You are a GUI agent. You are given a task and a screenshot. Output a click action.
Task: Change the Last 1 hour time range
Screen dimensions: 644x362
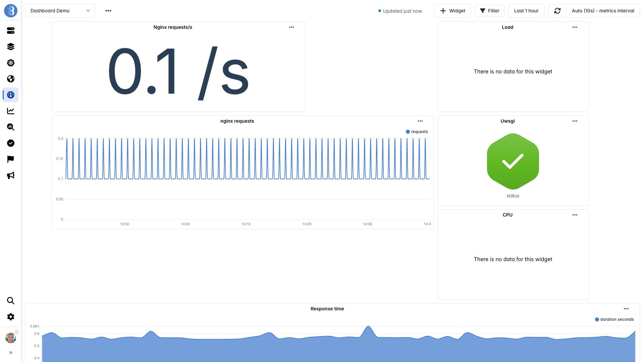pos(526,11)
